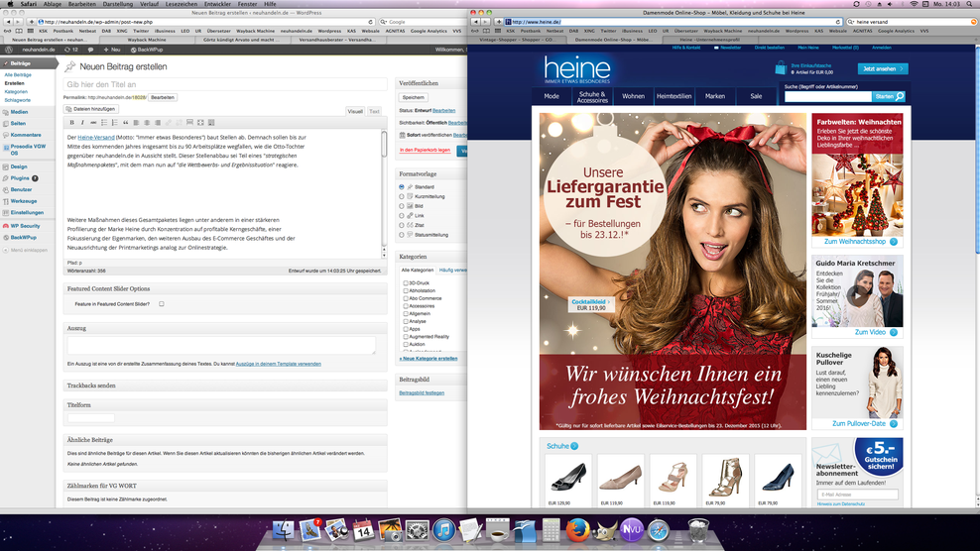The height and width of the screenshot is (551, 980).
Task: Click Beitragsbild festlegen link
Action: [422, 393]
